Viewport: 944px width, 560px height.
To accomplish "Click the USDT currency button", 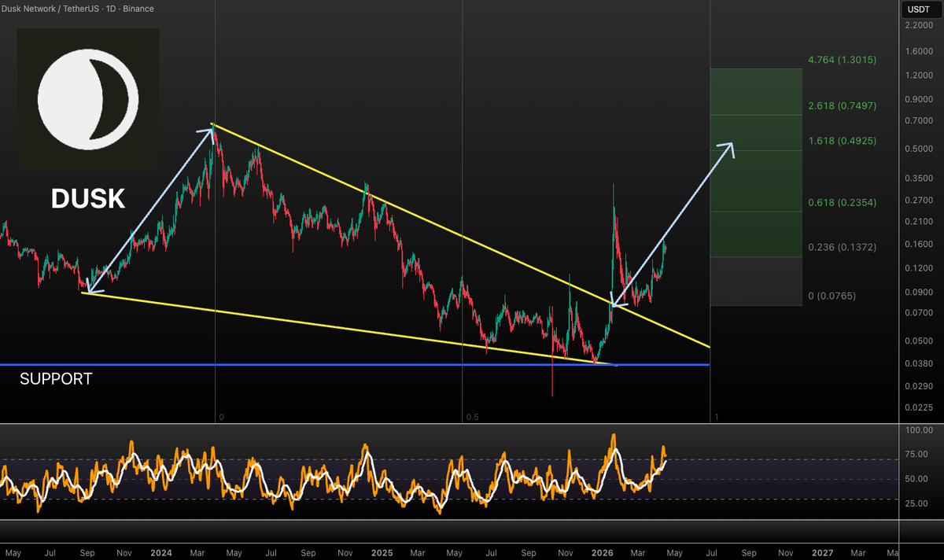I will pos(919,9).
